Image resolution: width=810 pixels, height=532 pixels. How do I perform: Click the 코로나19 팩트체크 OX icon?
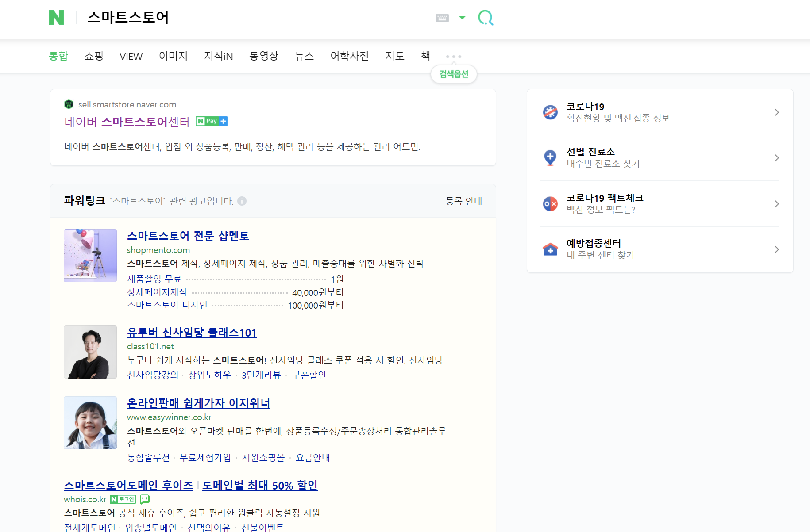[x=550, y=204]
